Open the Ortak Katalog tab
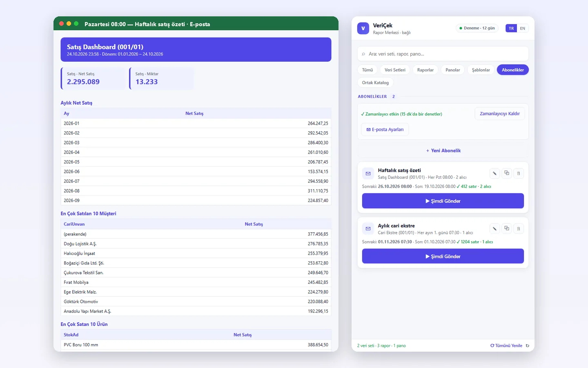This screenshot has height=368, width=588. (x=375, y=83)
